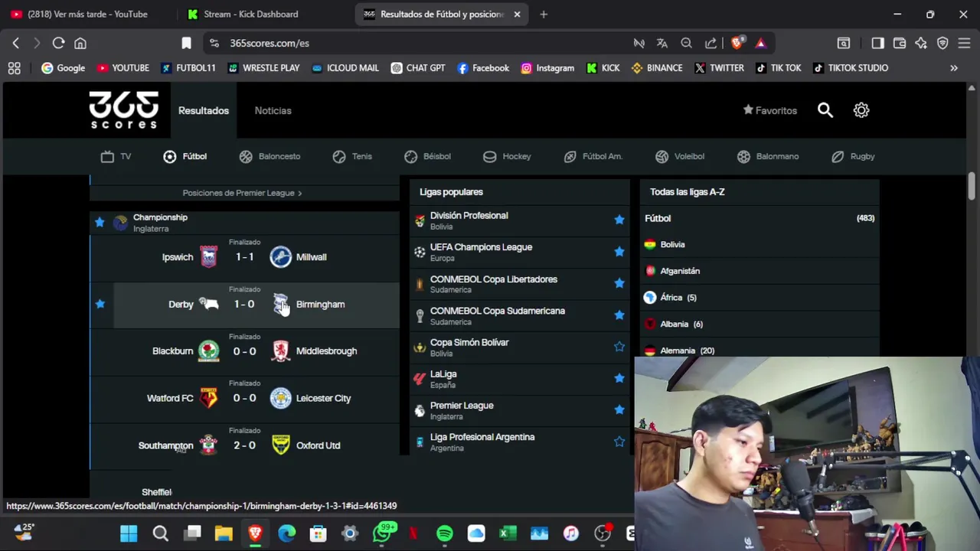Select the Tenis sport tab
980x551 pixels.
point(352,156)
